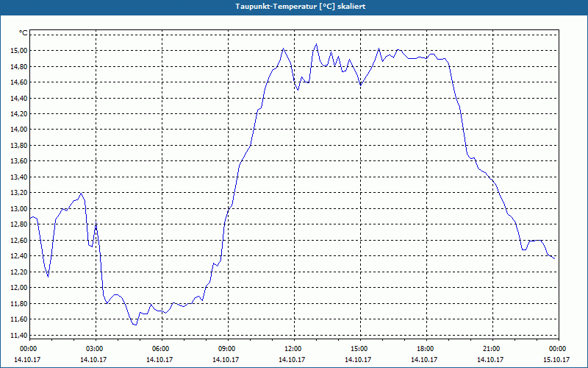The height and width of the screenshot is (368, 588).
Task: Click the chart title Taupunkt-Temperatur [°C] skaliert
Action: (x=301, y=7)
